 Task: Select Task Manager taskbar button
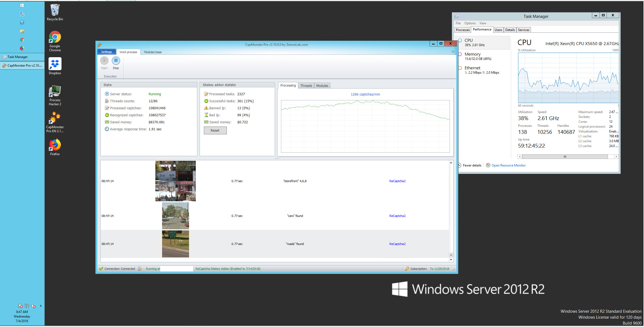[22, 57]
